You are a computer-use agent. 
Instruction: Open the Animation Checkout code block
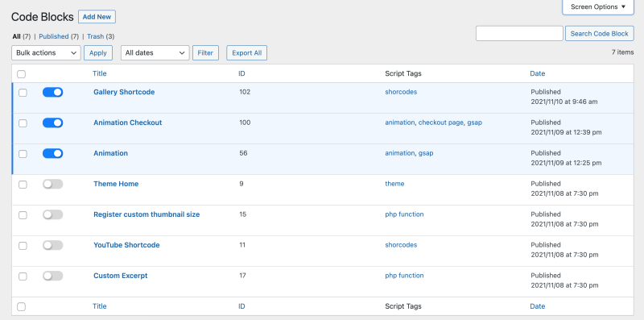pyautogui.click(x=128, y=123)
